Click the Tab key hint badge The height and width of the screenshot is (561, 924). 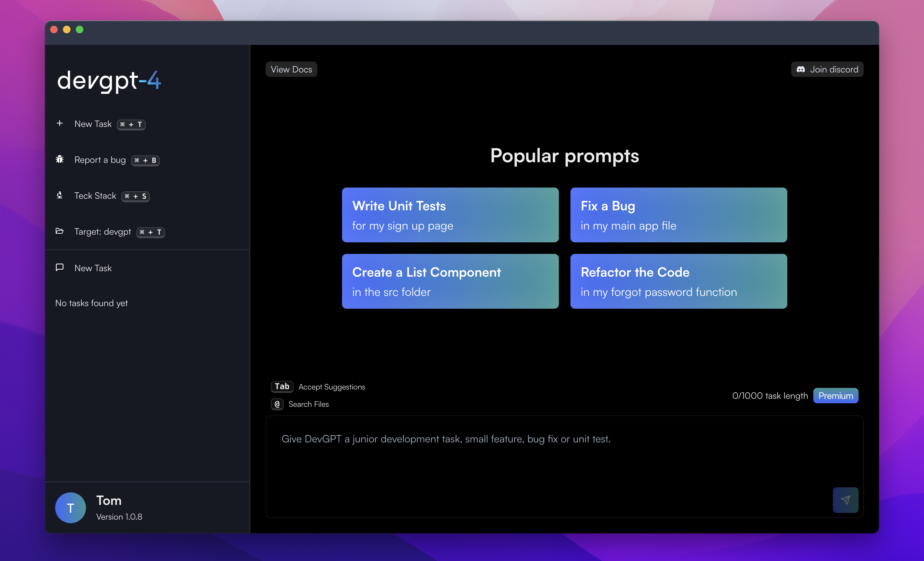(282, 386)
